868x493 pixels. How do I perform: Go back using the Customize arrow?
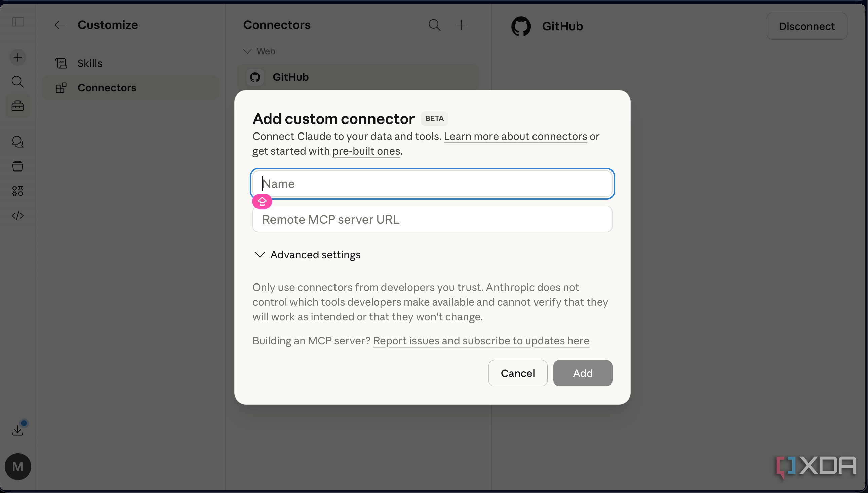pyautogui.click(x=60, y=25)
